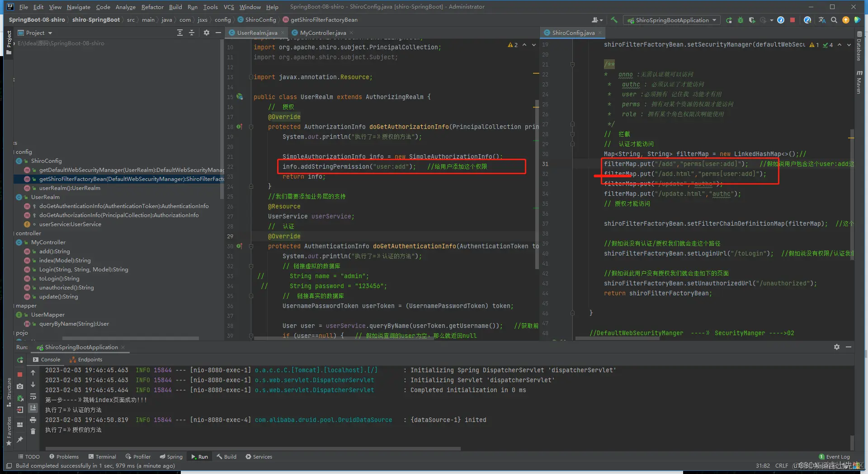Click the console horizontal scrollbar
The height and width of the screenshot is (474, 868).
253,449
